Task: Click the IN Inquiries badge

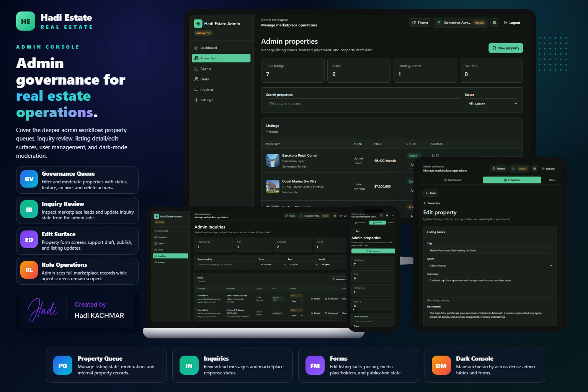Action: [x=189, y=366]
